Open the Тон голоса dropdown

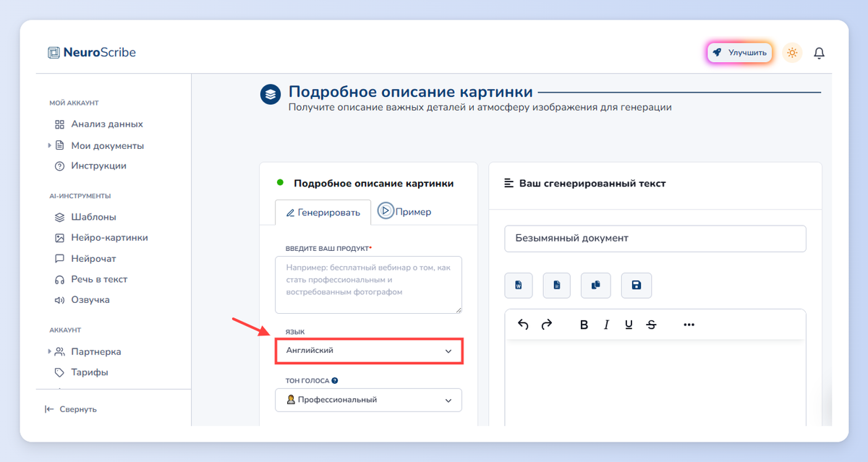[369, 400]
